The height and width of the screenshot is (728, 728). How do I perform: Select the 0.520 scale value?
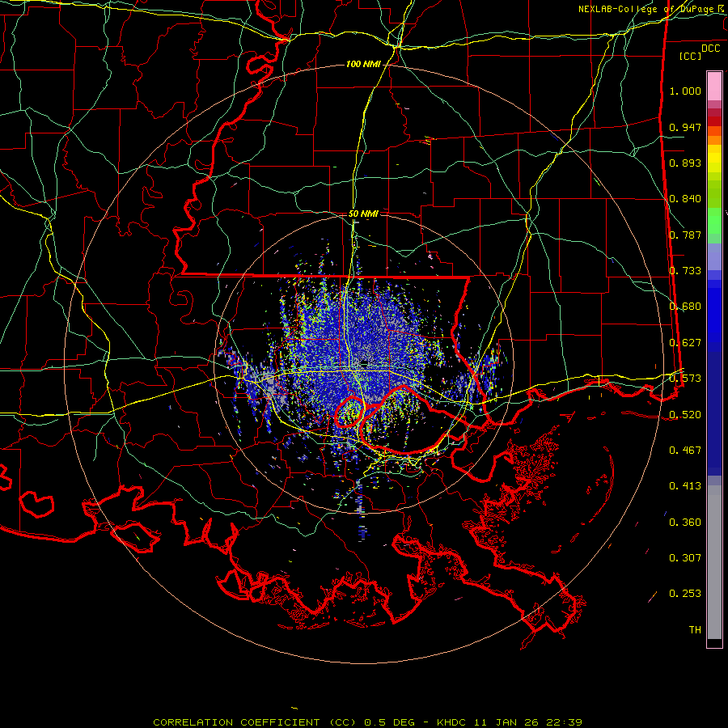click(685, 415)
